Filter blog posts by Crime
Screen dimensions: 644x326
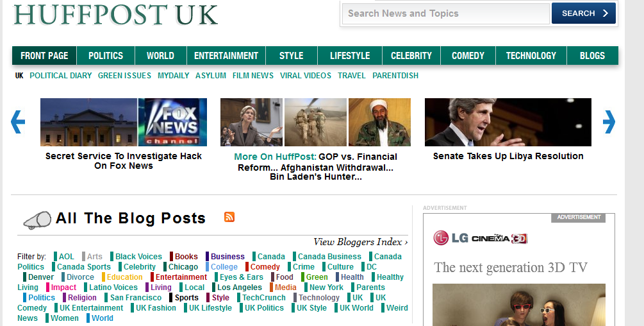tap(304, 267)
